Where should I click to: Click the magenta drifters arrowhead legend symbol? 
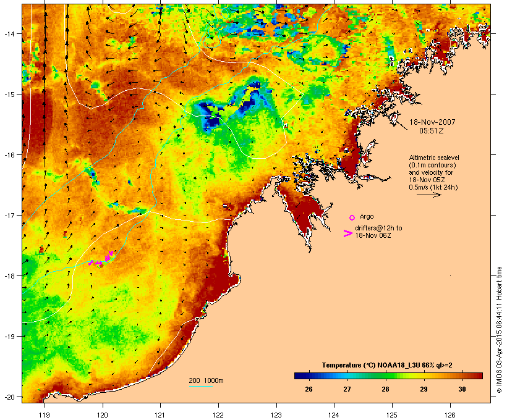(348, 233)
